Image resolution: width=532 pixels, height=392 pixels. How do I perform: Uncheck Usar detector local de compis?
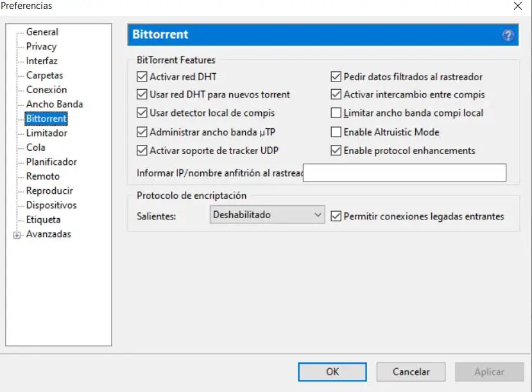[142, 114]
